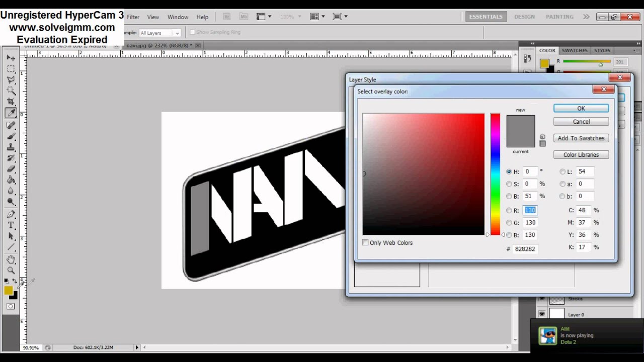This screenshot has width=644, height=362.
Task: Open the Help menu
Action: coord(202,17)
